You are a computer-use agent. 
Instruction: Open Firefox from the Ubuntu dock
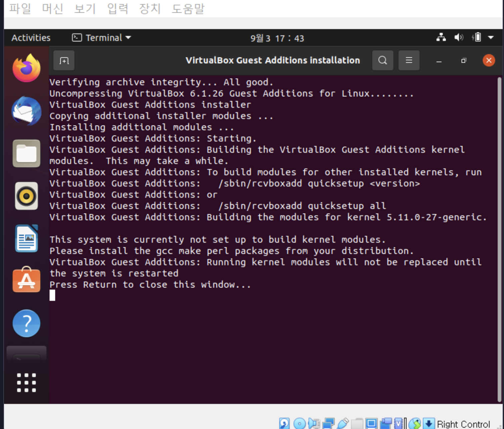point(26,68)
